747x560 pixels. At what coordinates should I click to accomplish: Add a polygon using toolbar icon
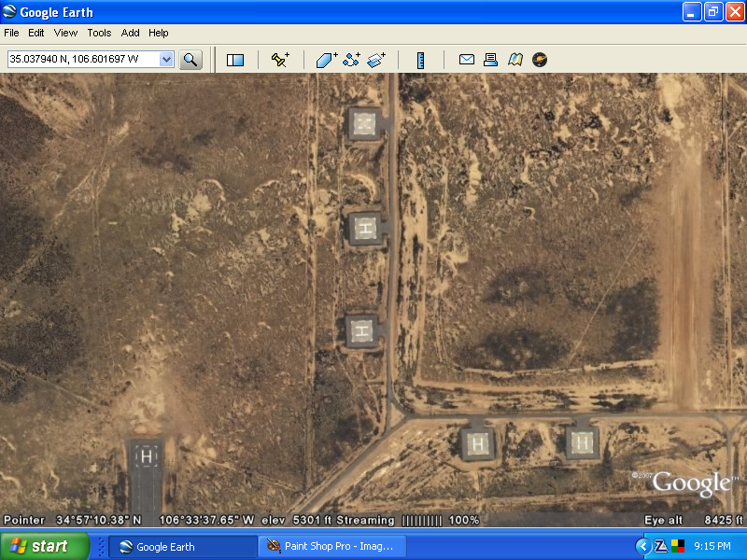[x=327, y=60]
